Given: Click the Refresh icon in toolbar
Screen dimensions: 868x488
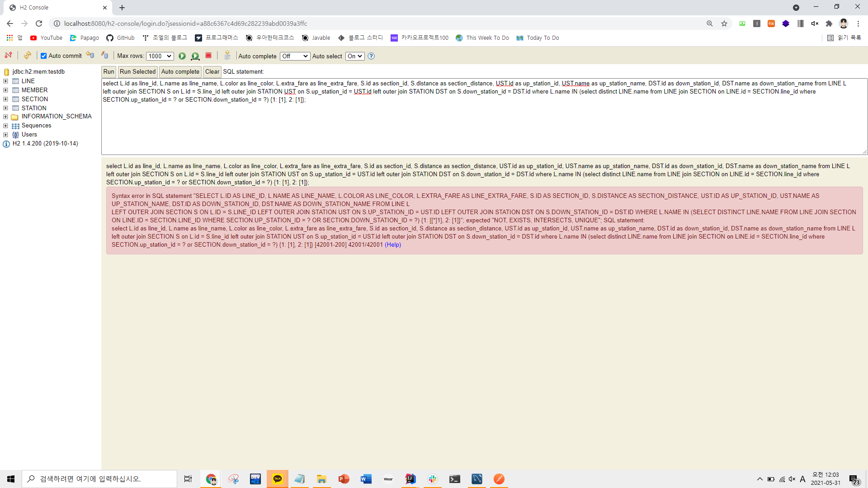Looking at the screenshot, I should [x=28, y=56].
